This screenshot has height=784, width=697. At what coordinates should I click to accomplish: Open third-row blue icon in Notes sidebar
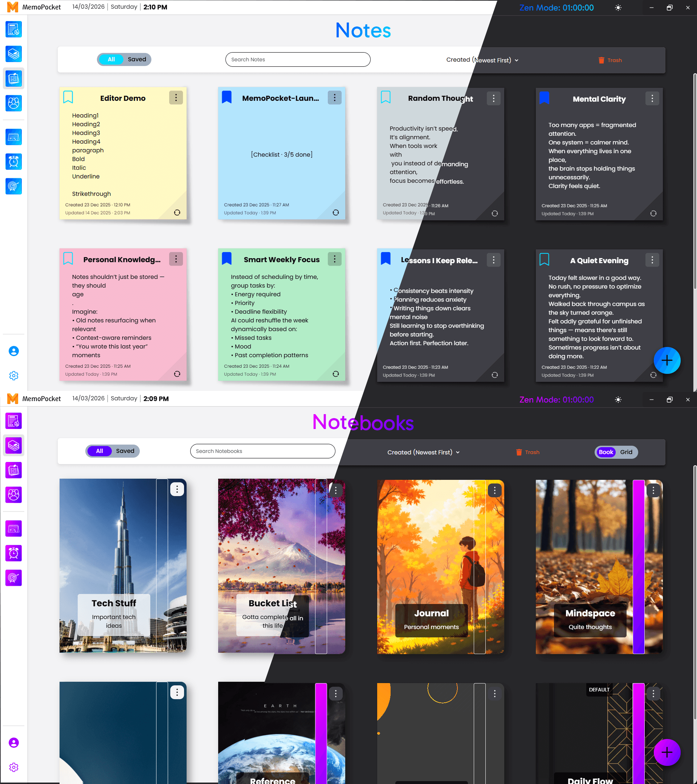pos(14,103)
